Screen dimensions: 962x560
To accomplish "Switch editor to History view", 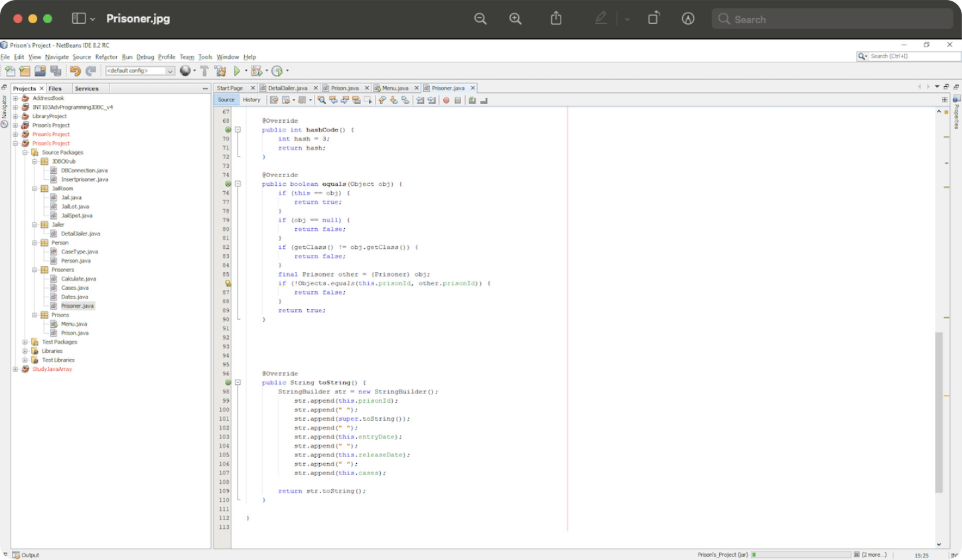I will 251,100.
